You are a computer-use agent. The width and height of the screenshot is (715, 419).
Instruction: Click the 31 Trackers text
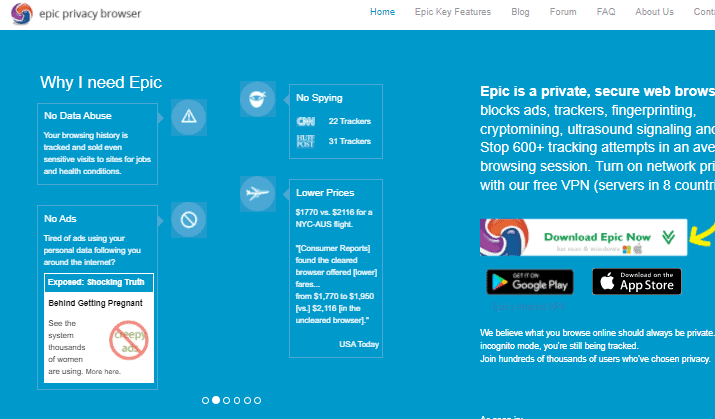coord(350,141)
